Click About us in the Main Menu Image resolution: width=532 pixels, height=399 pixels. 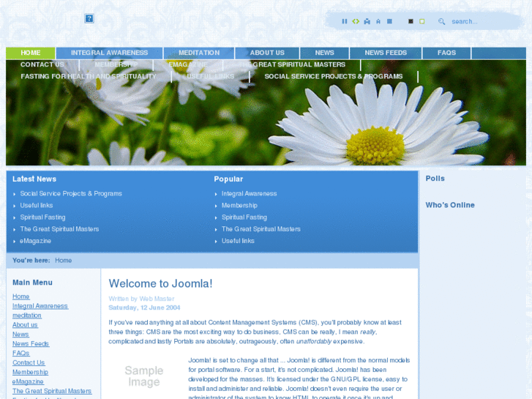pos(25,325)
